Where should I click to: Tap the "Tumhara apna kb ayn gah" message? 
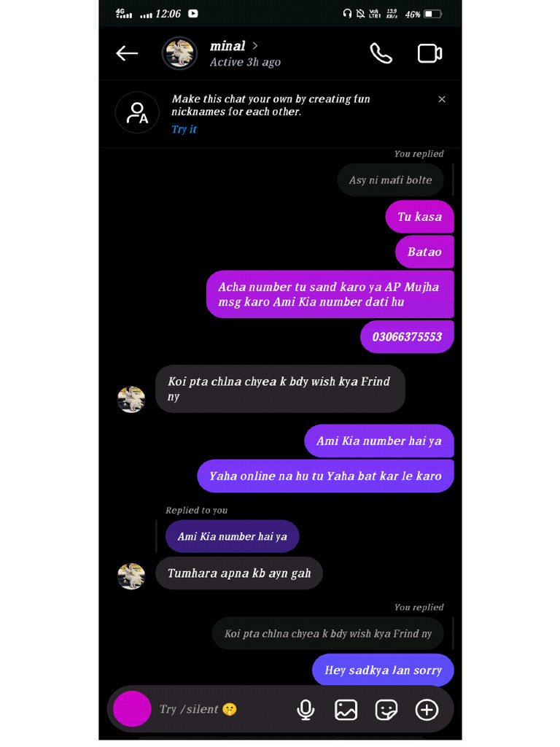click(x=239, y=573)
